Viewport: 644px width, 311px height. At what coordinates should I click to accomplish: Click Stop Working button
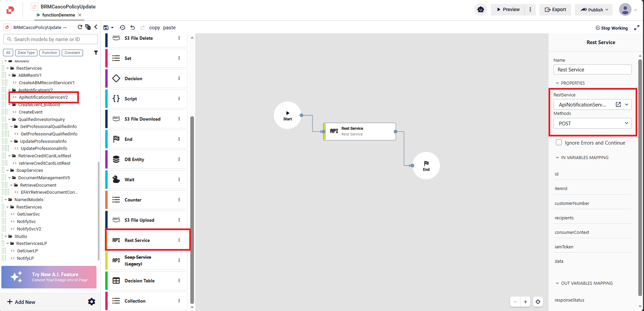coord(612,28)
